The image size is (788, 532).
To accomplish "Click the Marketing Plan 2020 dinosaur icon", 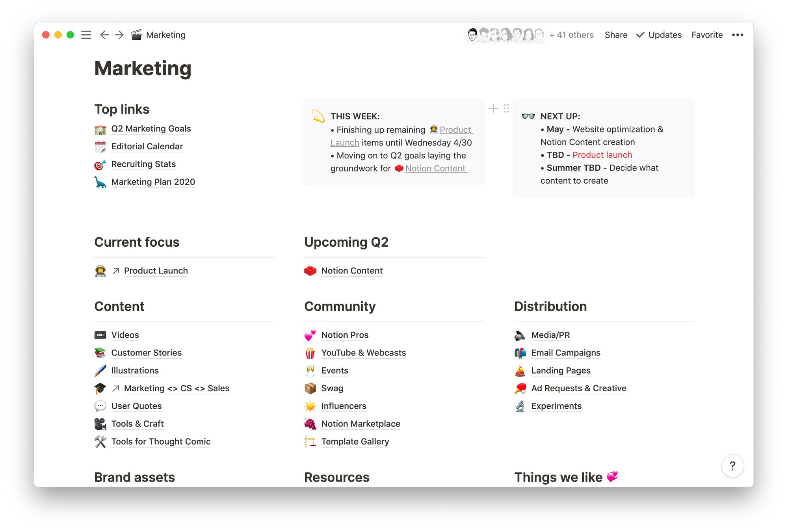I will coord(100,182).
